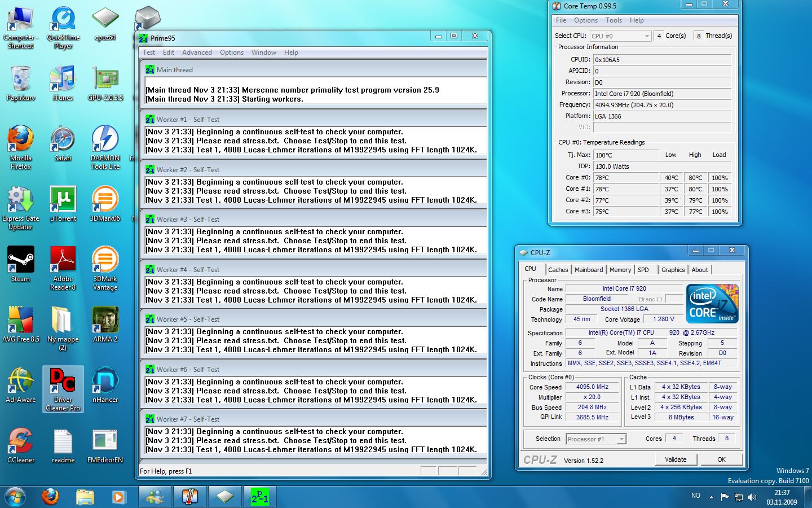Open the readme text file icon
Image resolution: width=812 pixels, height=508 pixels.
pyautogui.click(x=63, y=445)
